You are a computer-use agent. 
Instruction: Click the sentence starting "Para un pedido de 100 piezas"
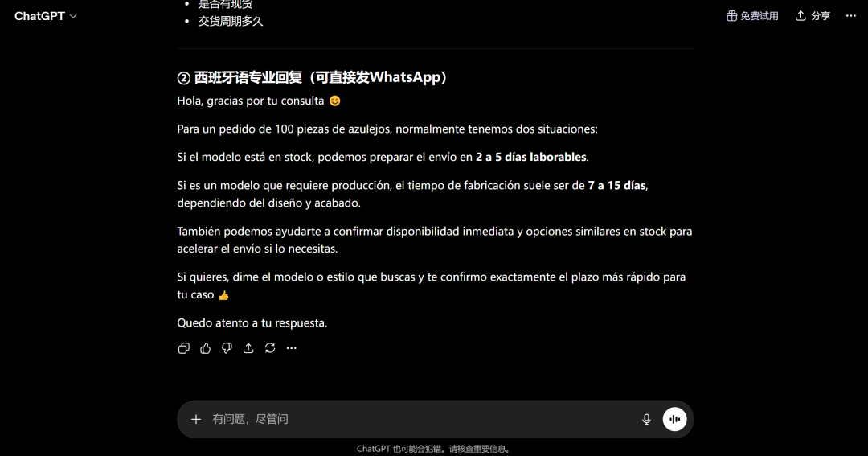(387, 129)
